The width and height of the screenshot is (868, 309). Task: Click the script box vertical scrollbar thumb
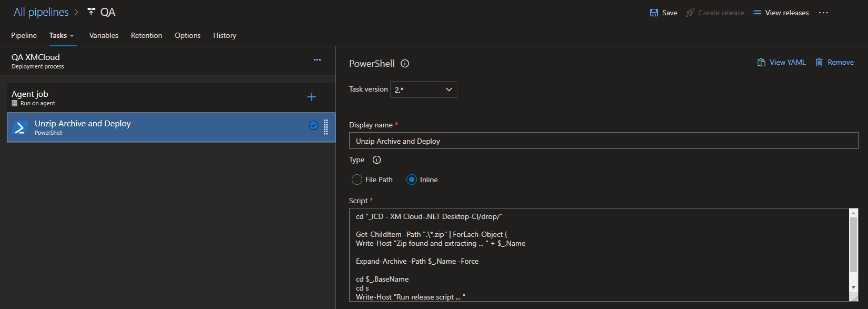854,245
